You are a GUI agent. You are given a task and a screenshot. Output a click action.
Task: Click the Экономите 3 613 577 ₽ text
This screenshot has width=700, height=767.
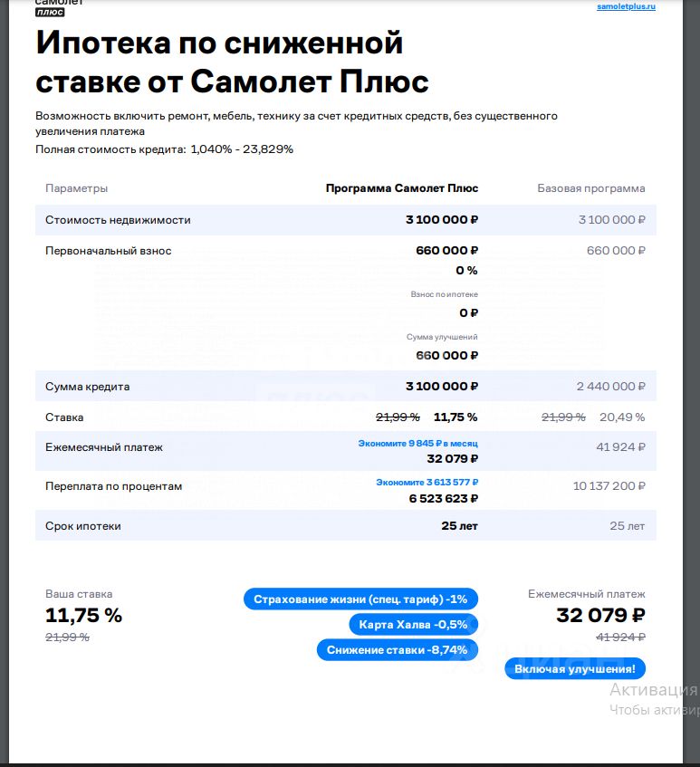tap(427, 483)
